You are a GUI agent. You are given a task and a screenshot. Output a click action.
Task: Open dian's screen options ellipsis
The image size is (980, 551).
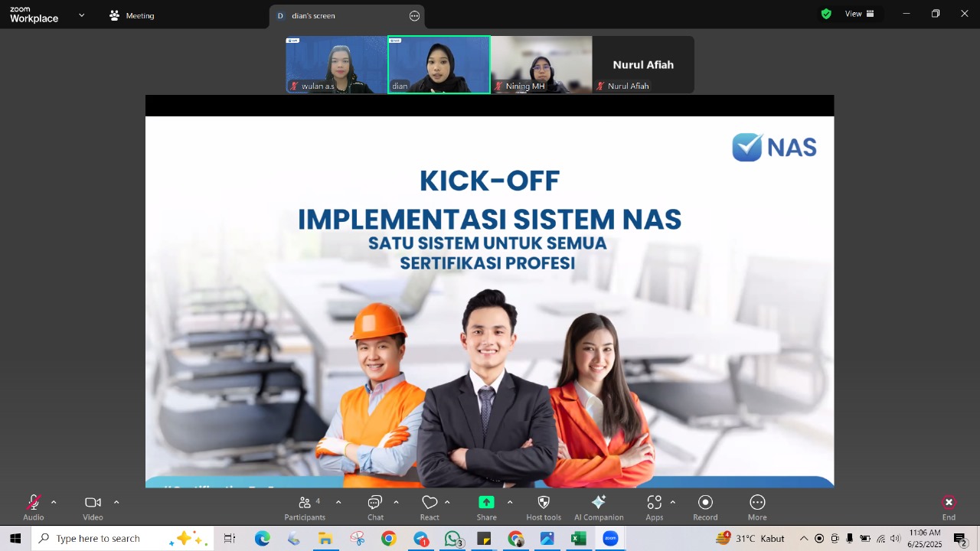coord(414,15)
